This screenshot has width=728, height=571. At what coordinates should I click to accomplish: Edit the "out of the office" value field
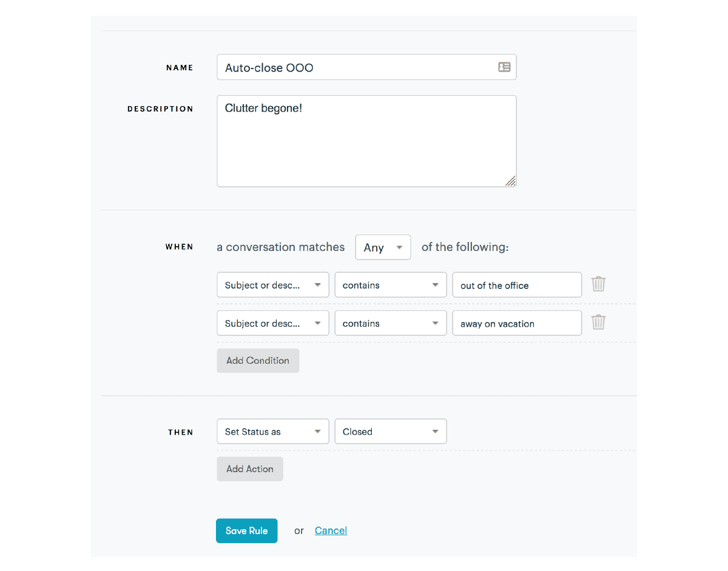516,284
